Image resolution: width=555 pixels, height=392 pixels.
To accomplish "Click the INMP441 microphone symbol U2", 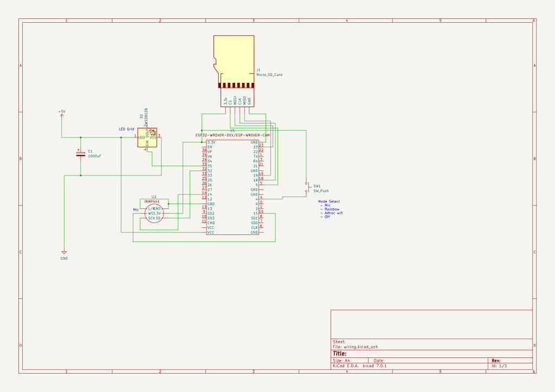I will [154, 212].
